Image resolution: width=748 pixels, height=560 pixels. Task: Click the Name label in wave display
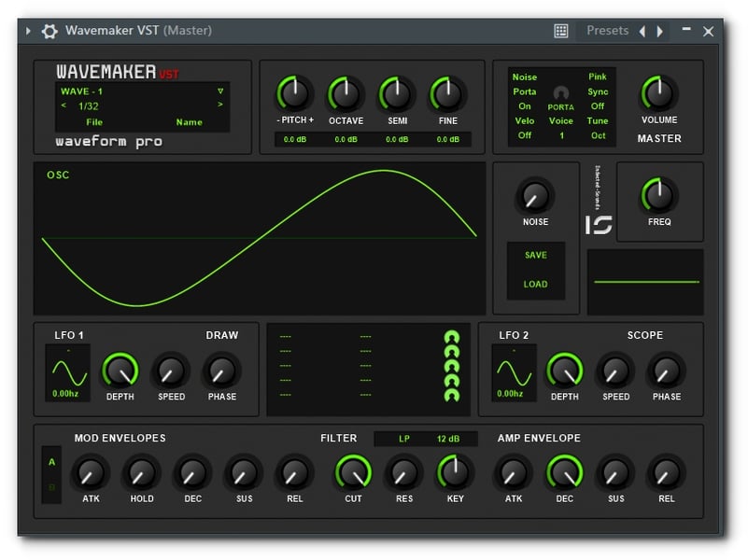click(189, 122)
